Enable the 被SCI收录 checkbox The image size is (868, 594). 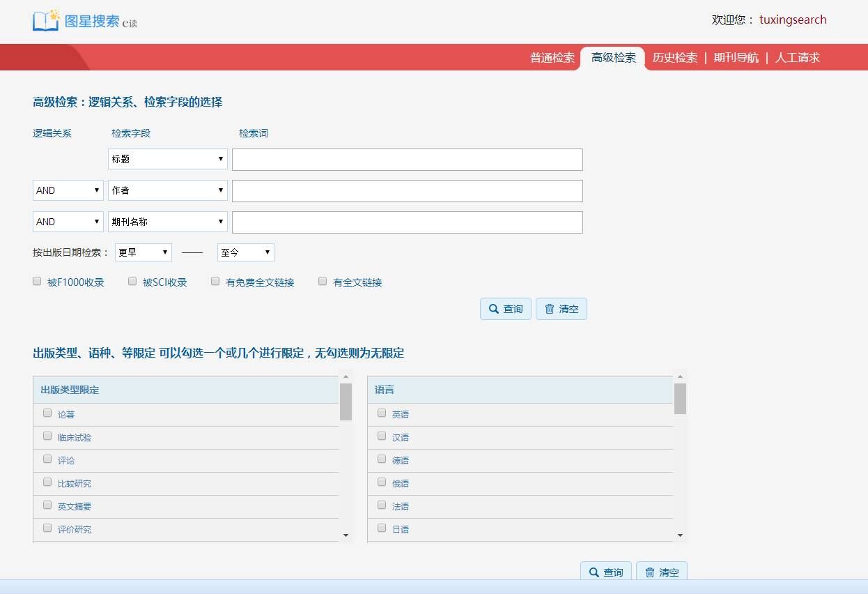point(132,282)
